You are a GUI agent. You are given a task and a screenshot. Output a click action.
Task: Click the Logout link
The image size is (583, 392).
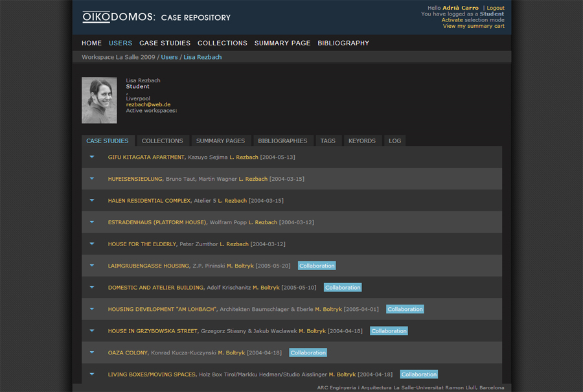click(x=495, y=8)
